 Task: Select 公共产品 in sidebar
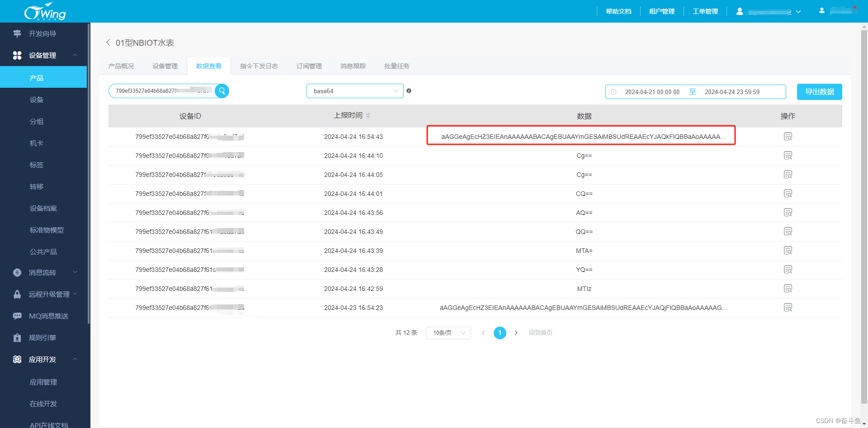tap(43, 252)
